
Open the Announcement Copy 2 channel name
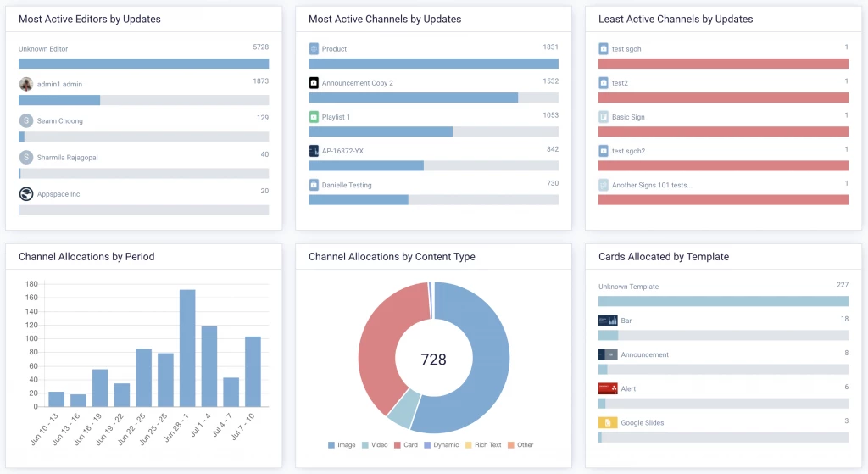coord(358,83)
